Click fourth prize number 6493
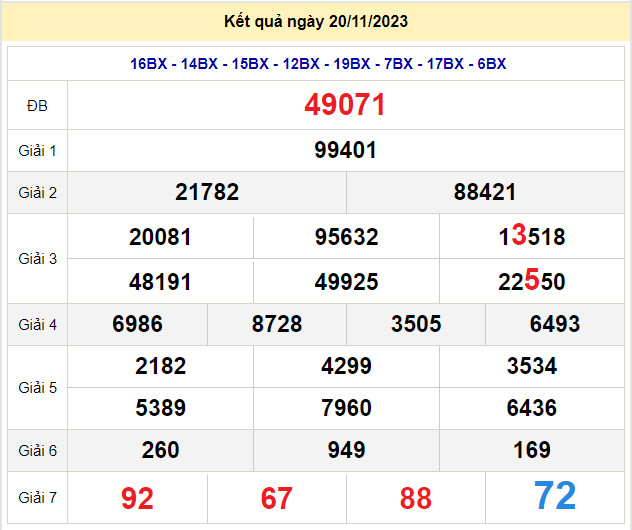 555,324
